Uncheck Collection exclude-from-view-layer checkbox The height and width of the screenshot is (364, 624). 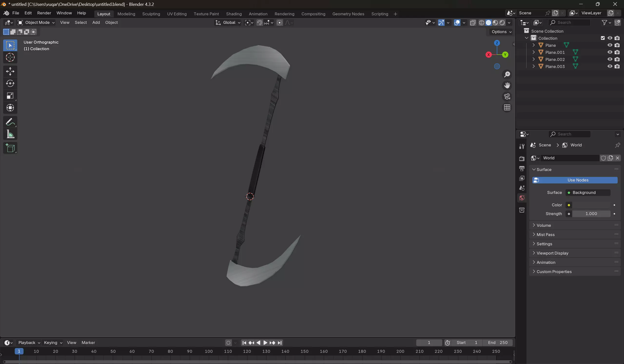click(x=603, y=38)
